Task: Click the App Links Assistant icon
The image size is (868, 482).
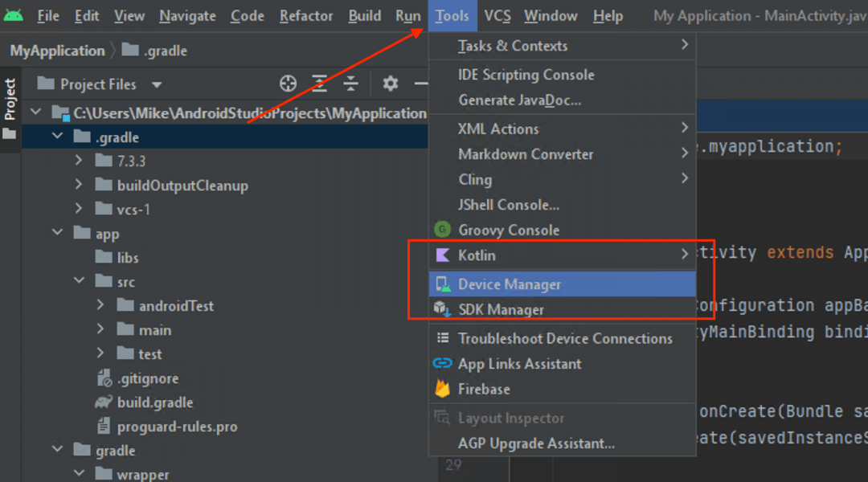Action: [442, 364]
